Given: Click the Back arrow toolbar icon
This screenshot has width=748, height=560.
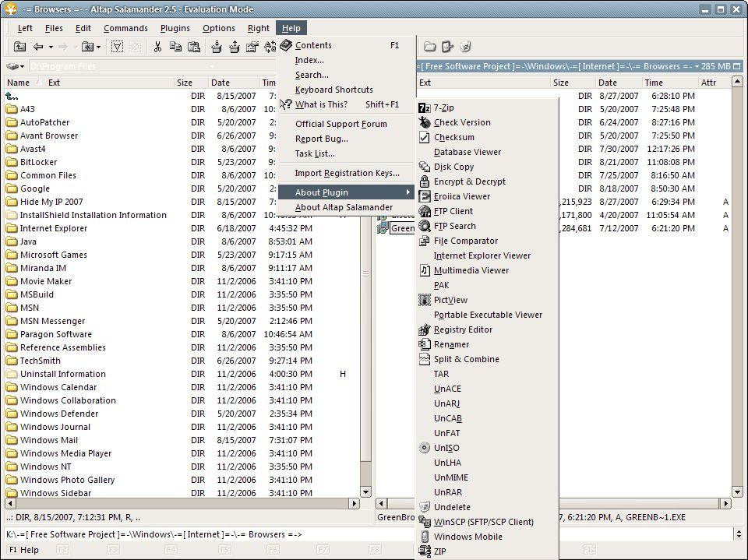Looking at the screenshot, I should pos(37,47).
